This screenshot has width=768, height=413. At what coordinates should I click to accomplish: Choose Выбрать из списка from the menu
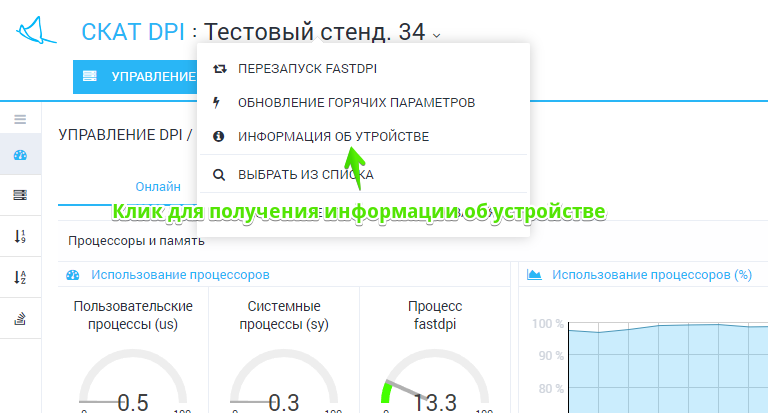pyautogui.click(x=305, y=174)
